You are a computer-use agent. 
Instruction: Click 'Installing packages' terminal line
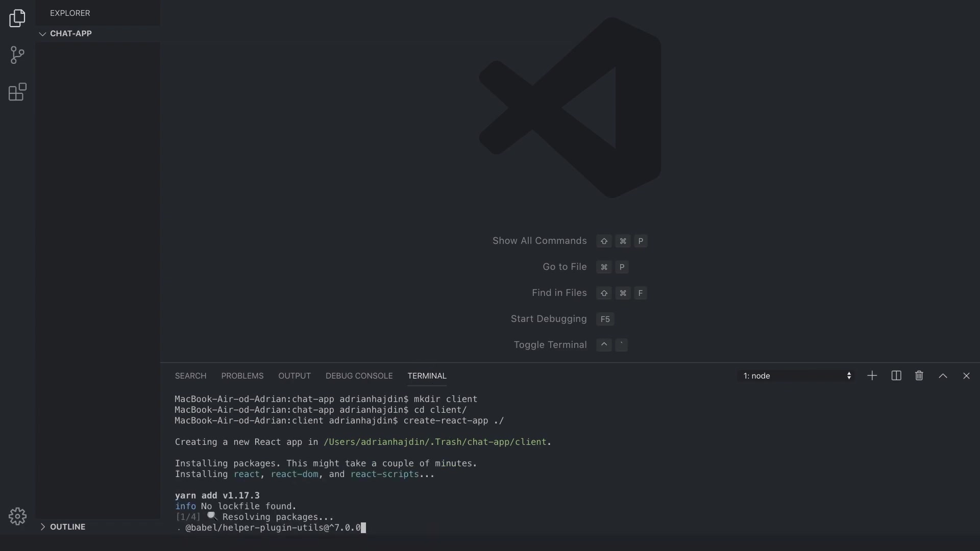click(x=326, y=464)
